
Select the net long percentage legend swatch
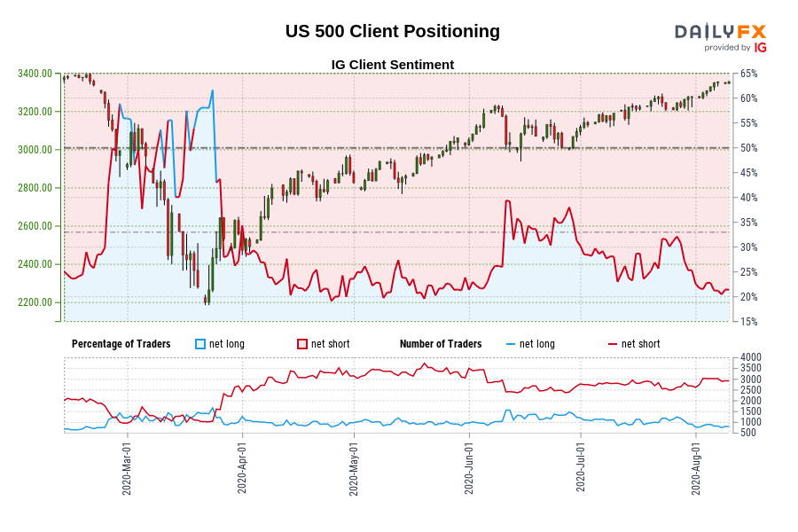click(200, 344)
